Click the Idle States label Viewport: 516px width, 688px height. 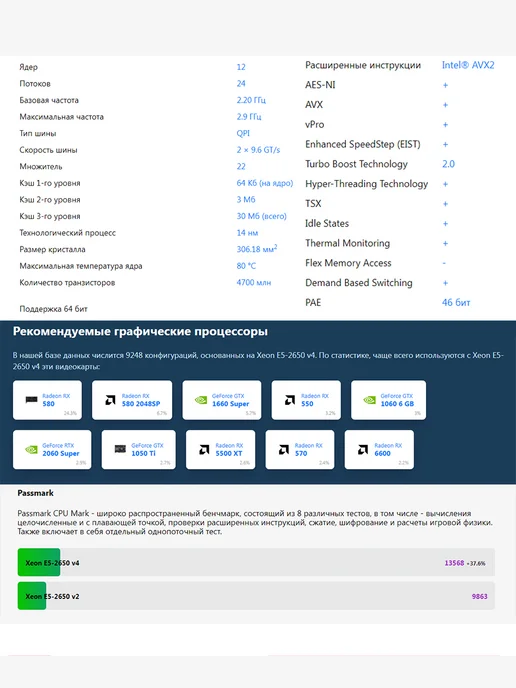point(327,223)
